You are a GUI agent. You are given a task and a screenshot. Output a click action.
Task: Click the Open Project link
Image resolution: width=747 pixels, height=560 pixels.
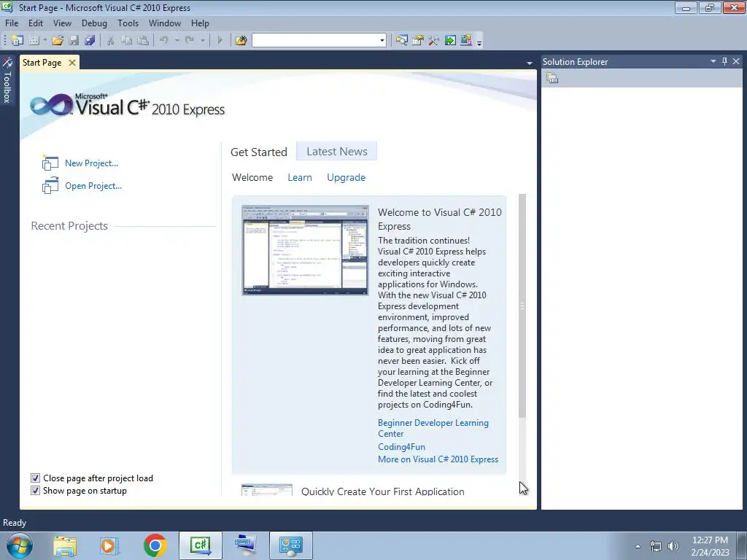pos(93,186)
